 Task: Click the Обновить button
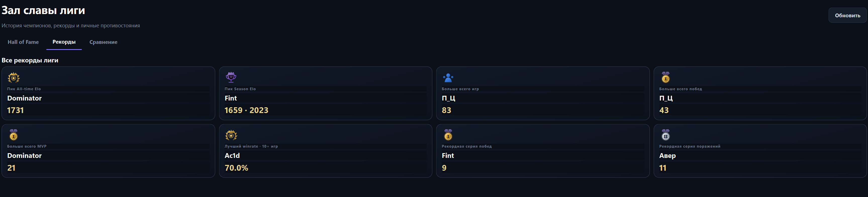click(x=847, y=16)
